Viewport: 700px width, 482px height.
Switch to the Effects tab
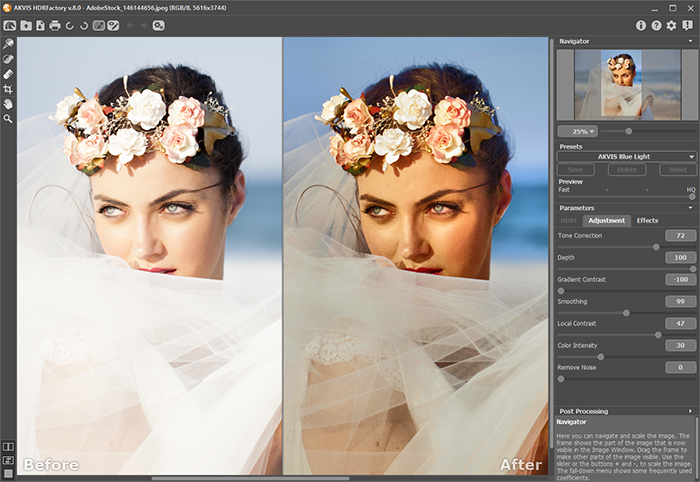[647, 220]
